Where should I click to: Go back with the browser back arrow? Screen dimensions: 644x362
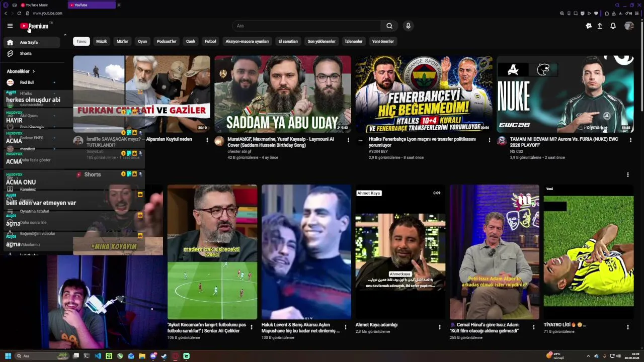pos(6,13)
